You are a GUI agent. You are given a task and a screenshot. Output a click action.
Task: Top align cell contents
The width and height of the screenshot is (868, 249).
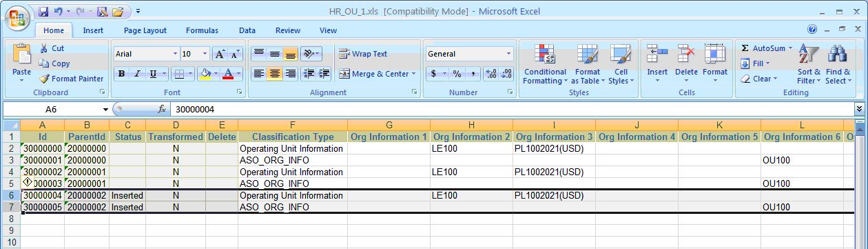258,54
